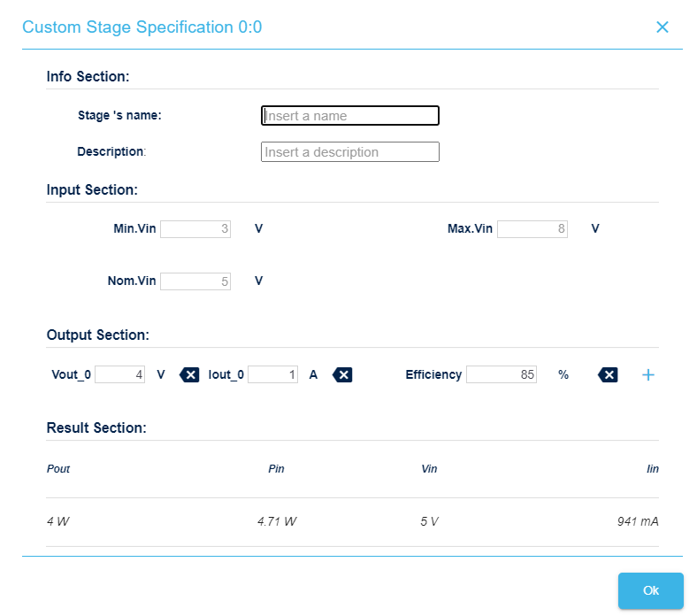Image resolution: width=697 pixels, height=616 pixels.
Task: Click the % unit beside Efficiency
Action: click(563, 375)
